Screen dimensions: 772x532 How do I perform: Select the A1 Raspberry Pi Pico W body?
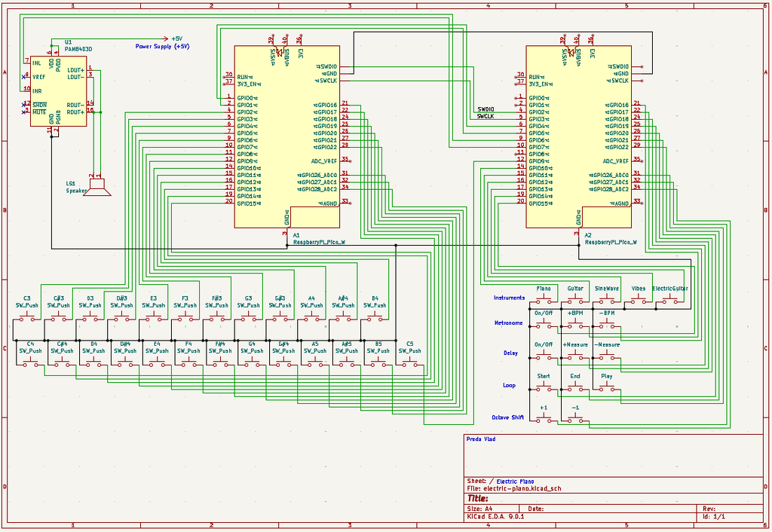coord(287,137)
